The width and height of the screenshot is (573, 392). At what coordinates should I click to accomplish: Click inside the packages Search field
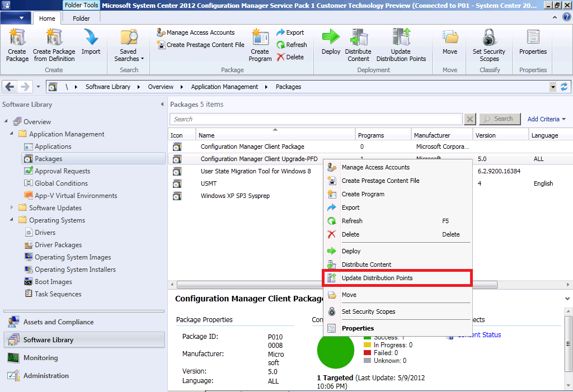pyautogui.click(x=316, y=119)
